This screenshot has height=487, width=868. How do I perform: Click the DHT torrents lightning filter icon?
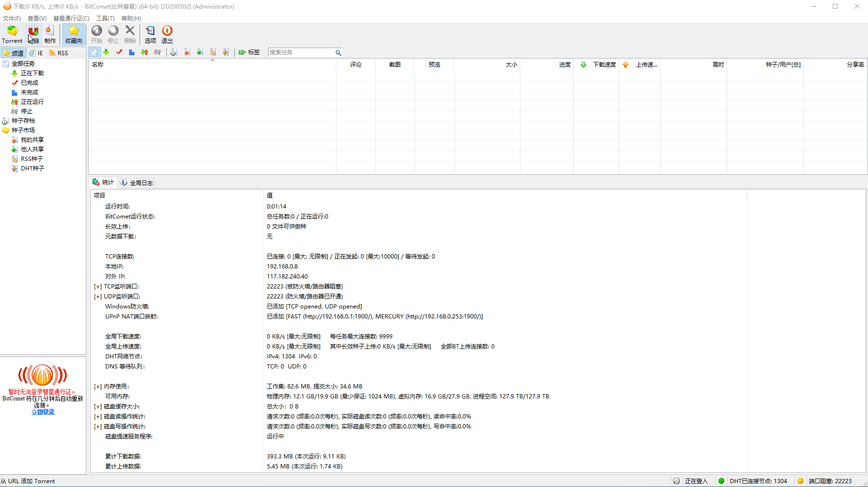225,52
